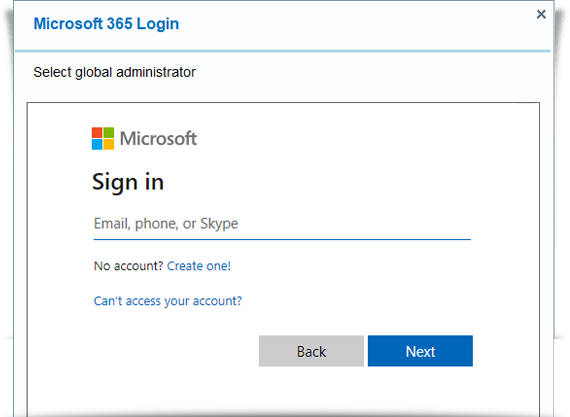Click the Select global administrator label
570x417 pixels.
coord(115,72)
